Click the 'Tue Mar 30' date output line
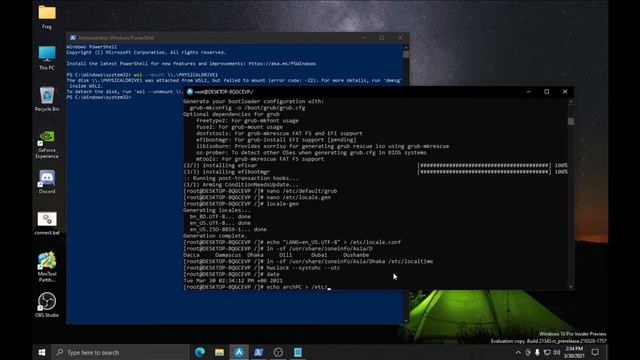This screenshot has height=360, width=640. pos(233,281)
